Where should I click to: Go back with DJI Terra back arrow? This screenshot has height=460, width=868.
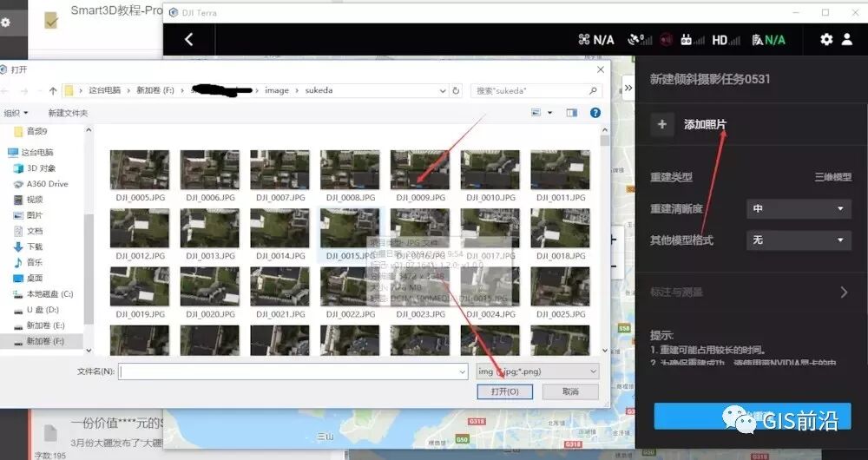pyautogui.click(x=188, y=39)
